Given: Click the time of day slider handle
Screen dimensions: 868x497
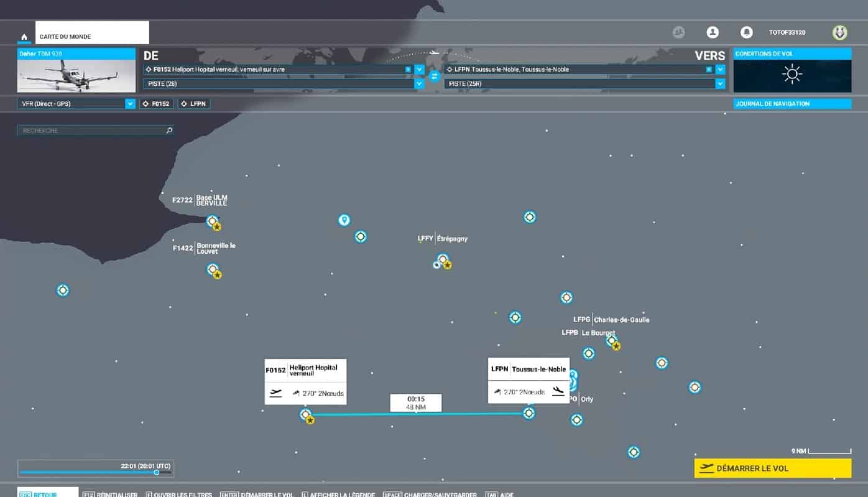Looking at the screenshot, I should [157, 472].
